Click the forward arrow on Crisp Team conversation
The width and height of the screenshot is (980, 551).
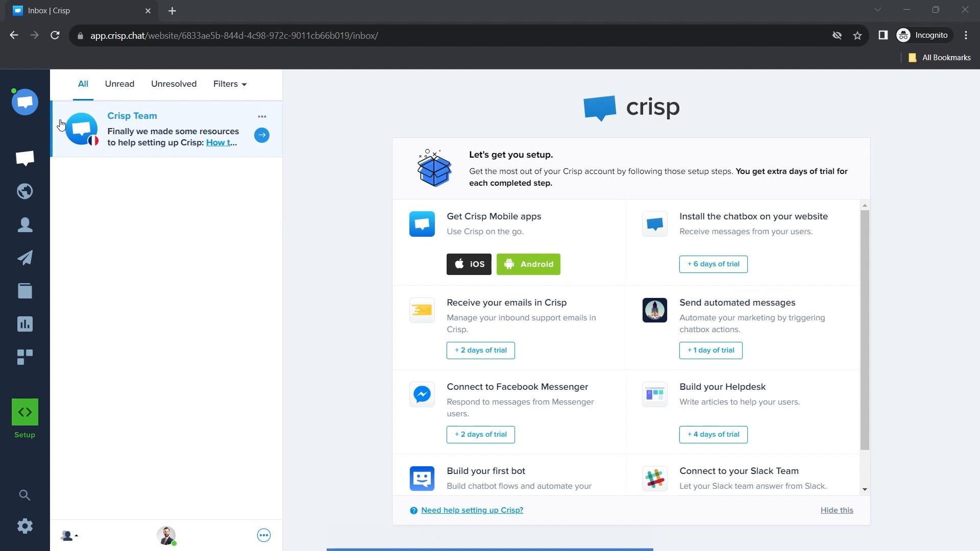pyautogui.click(x=262, y=135)
